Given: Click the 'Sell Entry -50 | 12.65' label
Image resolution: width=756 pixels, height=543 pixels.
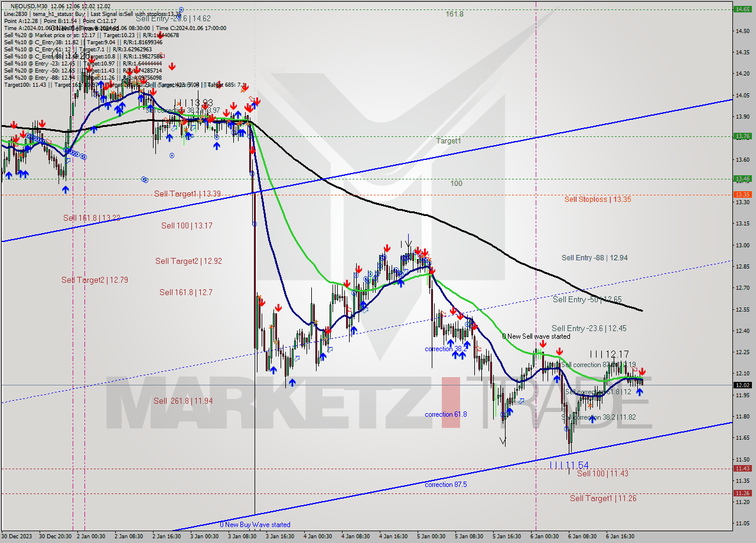Looking at the screenshot, I should click(x=587, y=299).
